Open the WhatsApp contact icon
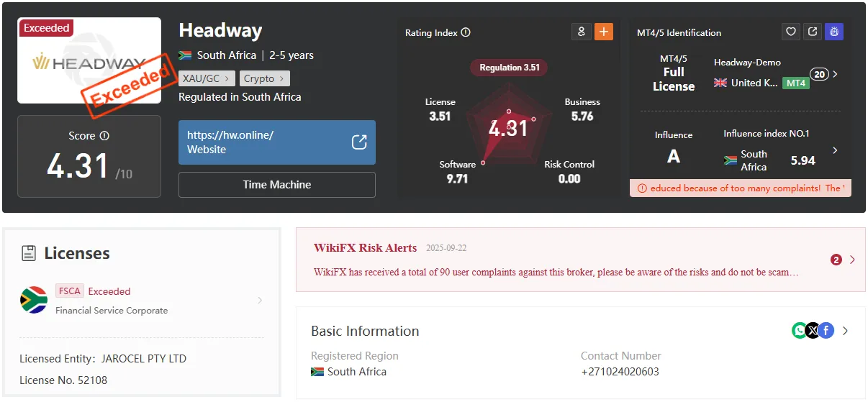This screenshot has height=402, width=868. click(800, 331)
